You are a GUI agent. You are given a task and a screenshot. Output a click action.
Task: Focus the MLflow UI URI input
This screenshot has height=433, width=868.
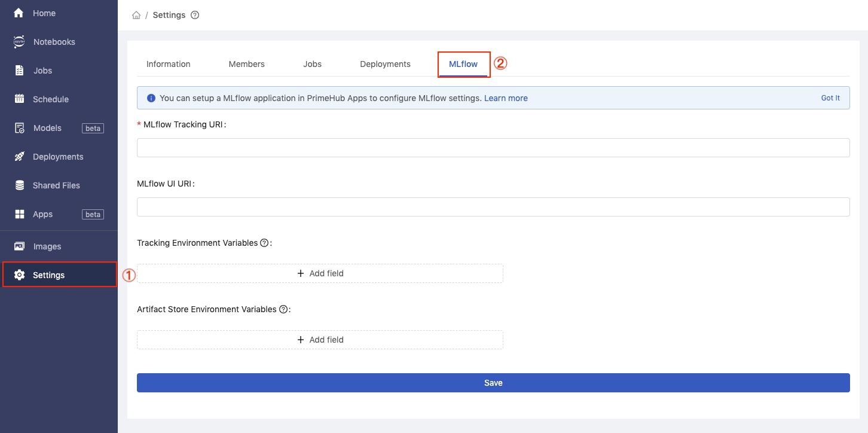coord(493,207)
